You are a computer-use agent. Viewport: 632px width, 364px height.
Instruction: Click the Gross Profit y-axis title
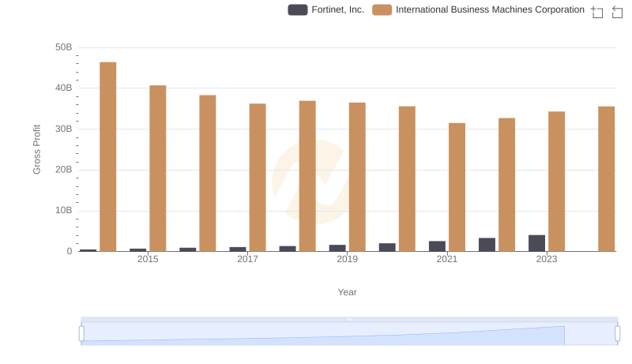click(36, 149)
